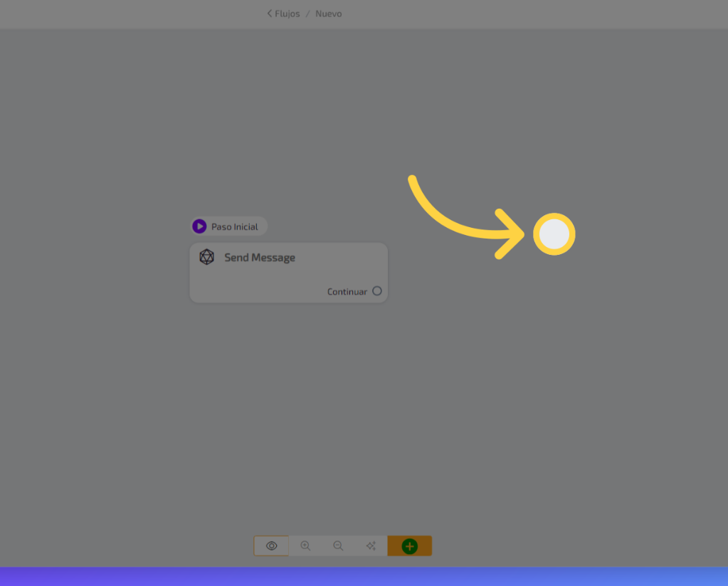Screen dimensions: 728x586
Task: Click the orange background of the add button
Action: point(425,546)
